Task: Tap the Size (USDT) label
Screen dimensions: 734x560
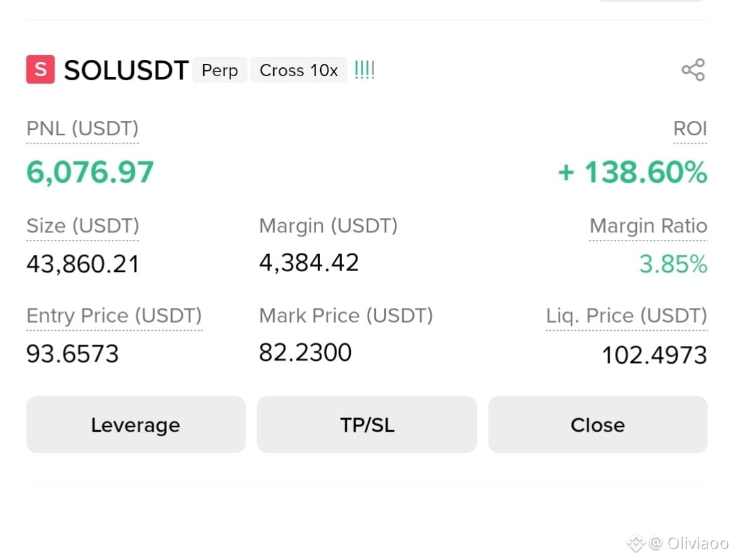Action: [83, 226]
